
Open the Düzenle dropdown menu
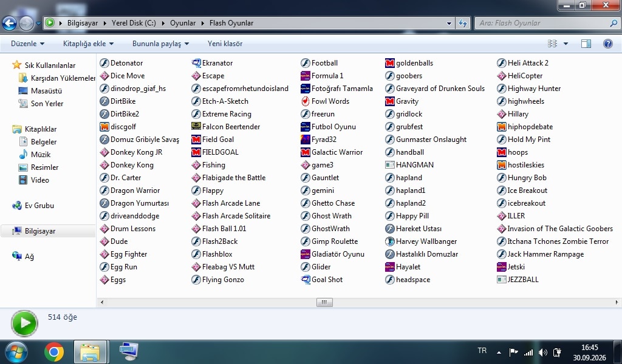click(x=27, y=44)
